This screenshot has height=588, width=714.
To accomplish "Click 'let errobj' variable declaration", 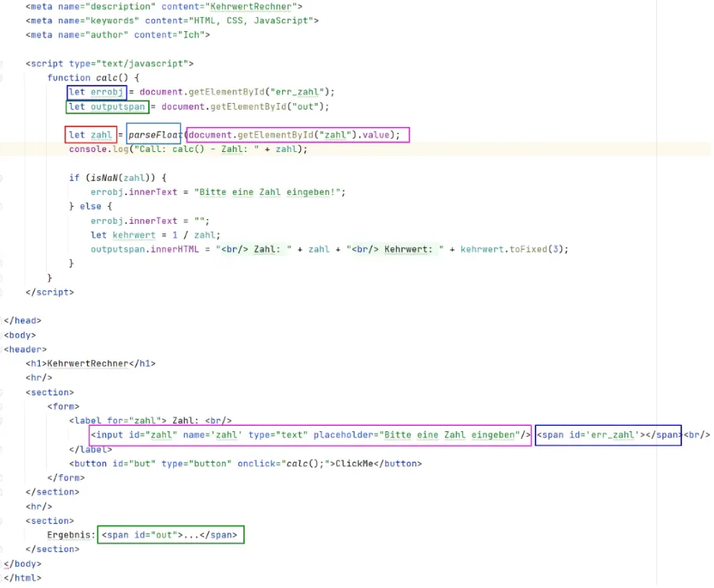I will tap(97, 93).
